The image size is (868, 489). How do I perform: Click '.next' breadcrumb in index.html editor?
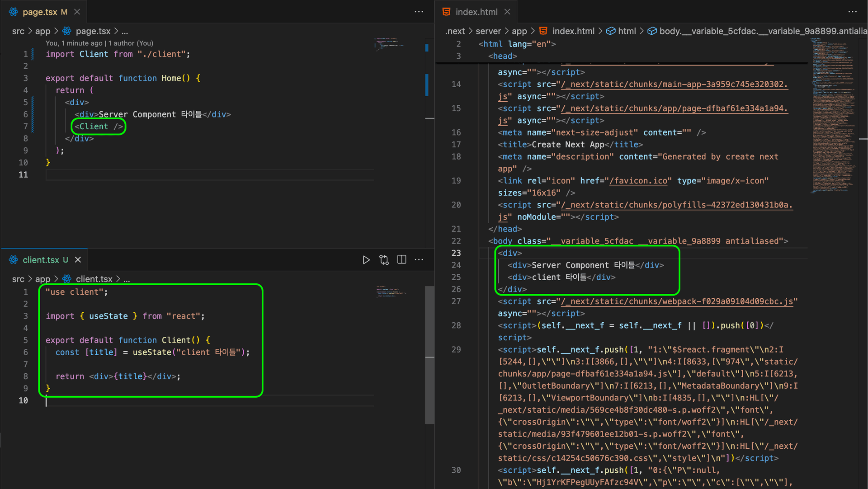tap(455, 31)
